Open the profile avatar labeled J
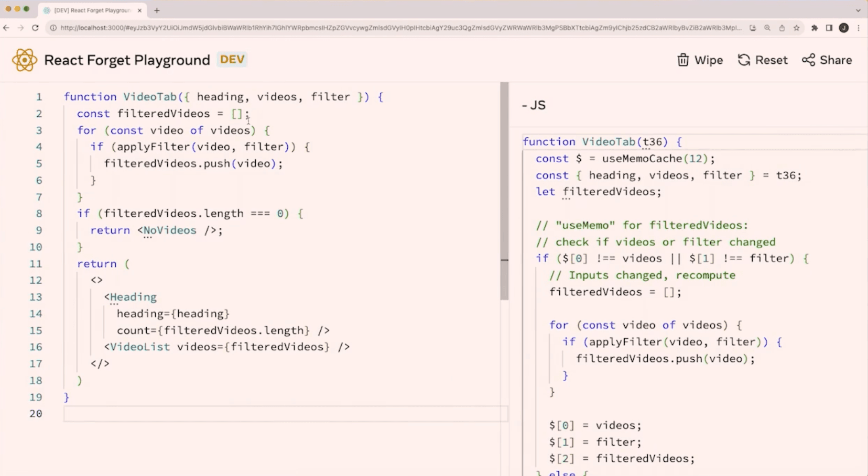 pos(844,28)
